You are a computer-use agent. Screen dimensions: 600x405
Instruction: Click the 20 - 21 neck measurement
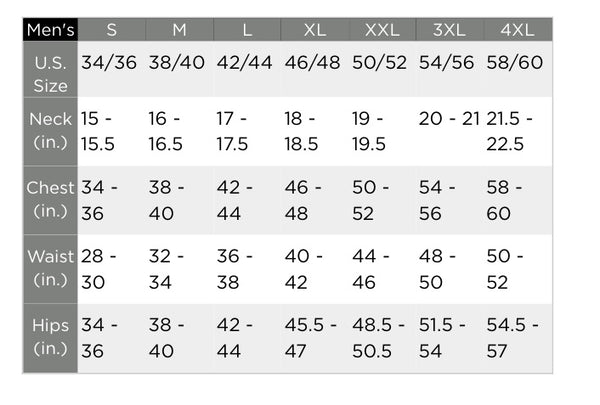449,119
